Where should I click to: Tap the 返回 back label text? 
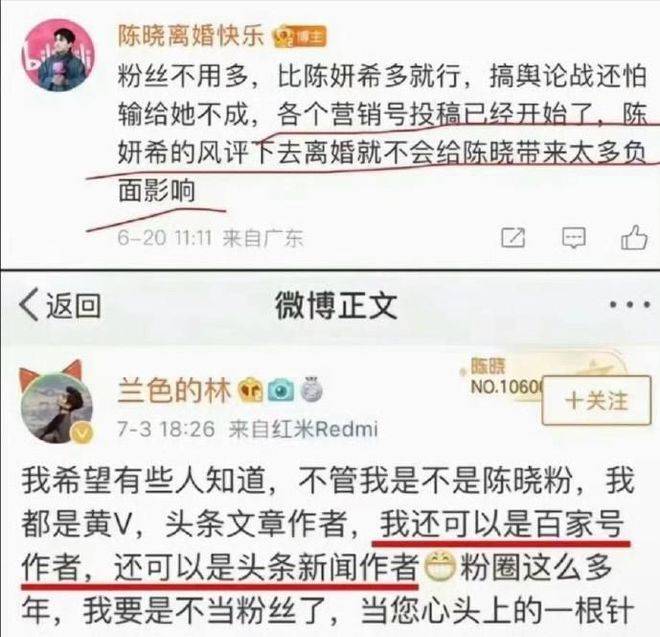point(73,305)
